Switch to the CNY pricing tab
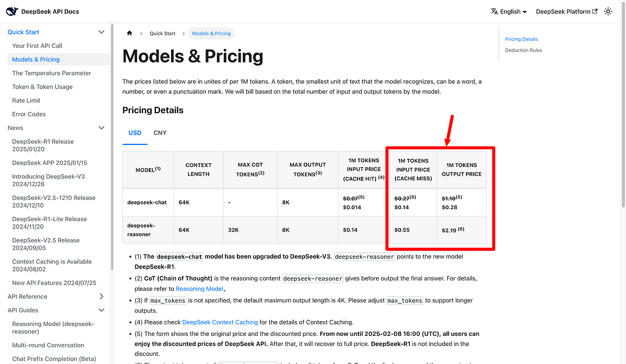This screenshot has width=626, height=364. 160,133
